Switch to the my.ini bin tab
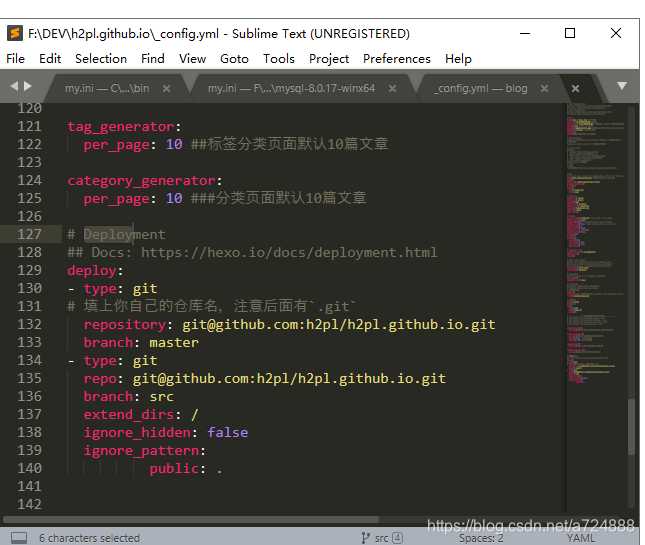The height and width of the screenshot is (545, 645). 106,88
